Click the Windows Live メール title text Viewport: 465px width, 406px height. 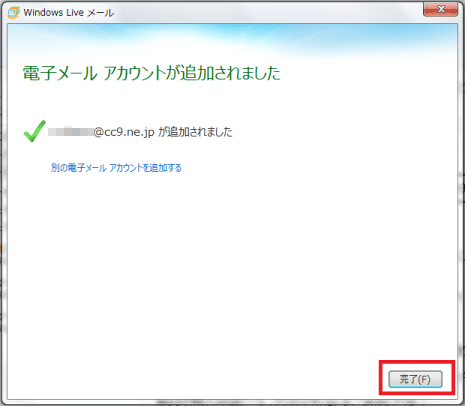[69, 13]
